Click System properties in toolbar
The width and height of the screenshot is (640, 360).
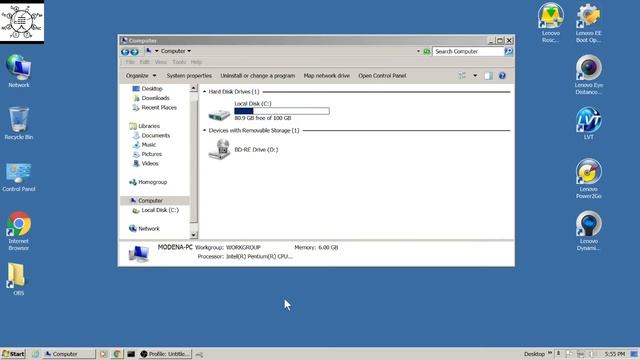click(x=189, y=76)
